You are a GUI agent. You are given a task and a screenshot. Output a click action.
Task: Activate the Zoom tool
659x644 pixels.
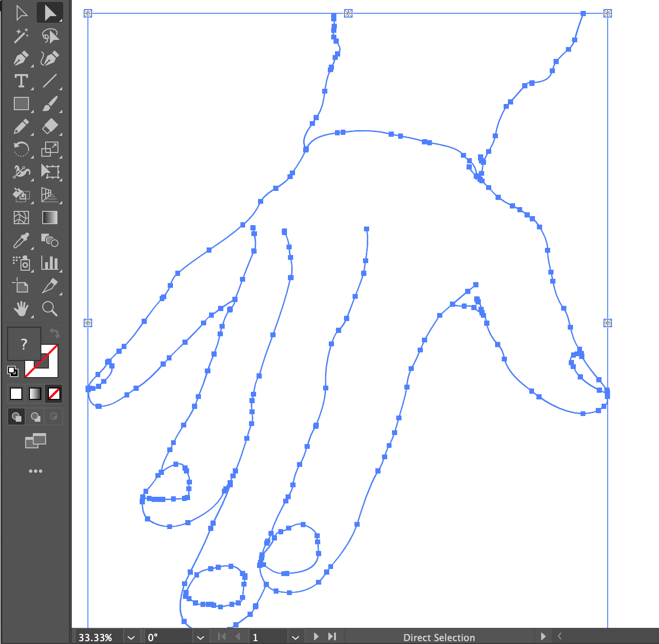(50, 309)
